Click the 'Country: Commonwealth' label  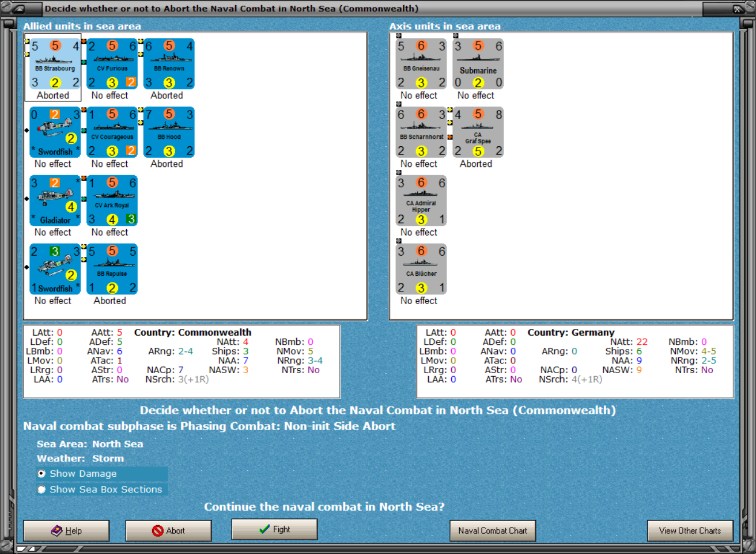[192, 332]
